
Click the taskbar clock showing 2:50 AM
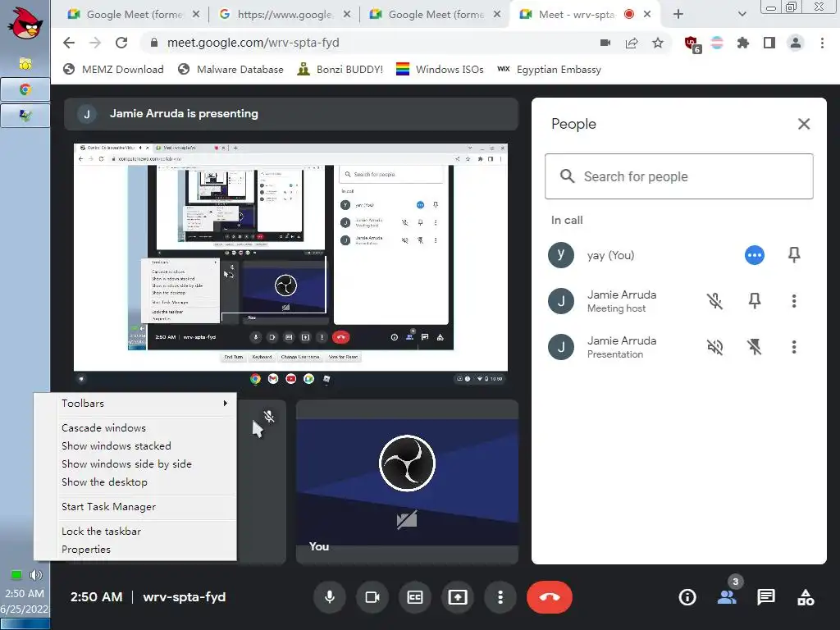click(x=25, y=594)
